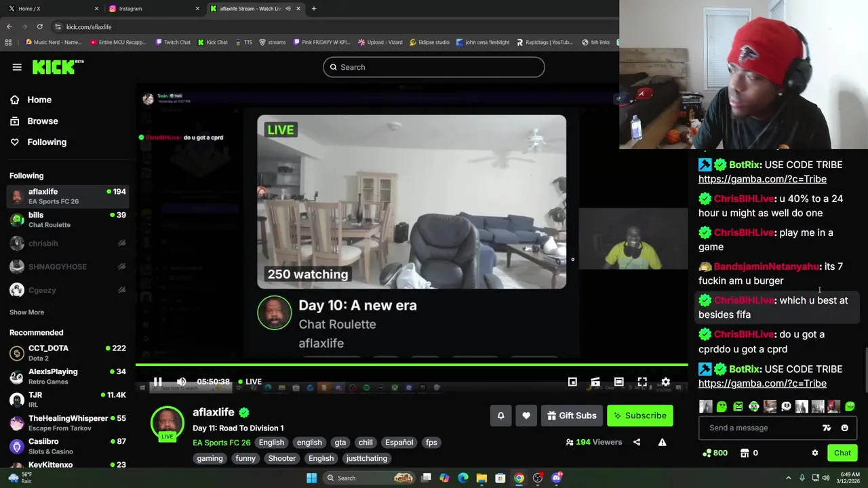Open Chrome from the taskbar

(519, 478)
